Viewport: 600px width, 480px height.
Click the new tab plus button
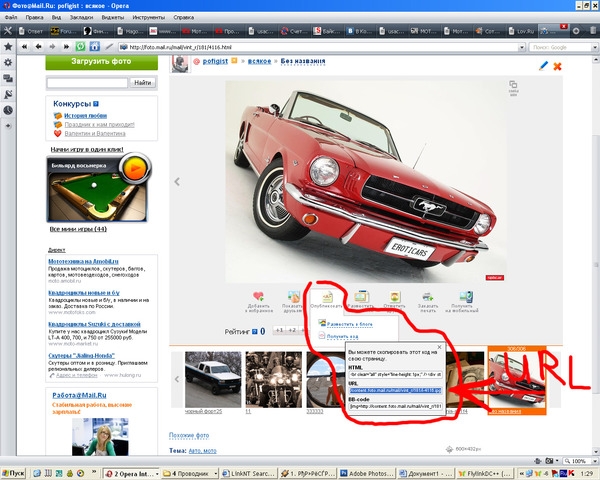click(x=576, y=31)
